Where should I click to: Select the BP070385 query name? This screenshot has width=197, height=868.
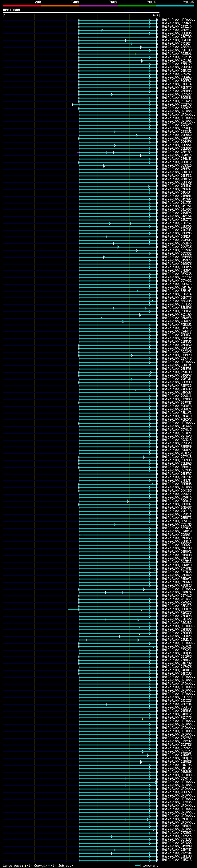coord(11,10)
